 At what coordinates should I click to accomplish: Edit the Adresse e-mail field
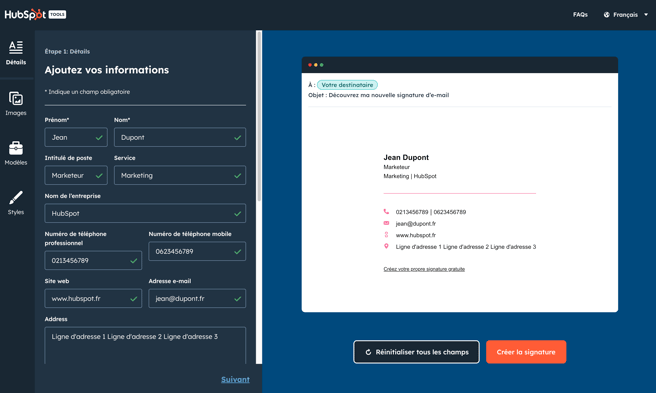click(197, 298)
